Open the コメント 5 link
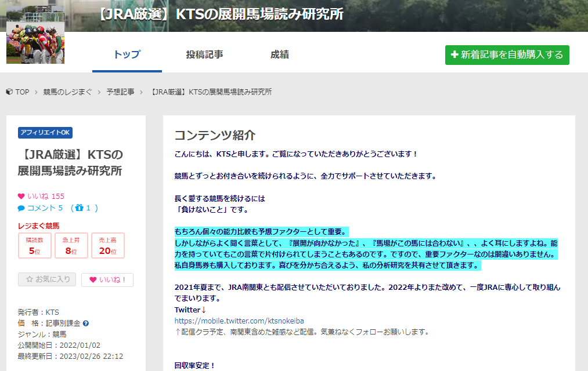 [x=45, y=208]
